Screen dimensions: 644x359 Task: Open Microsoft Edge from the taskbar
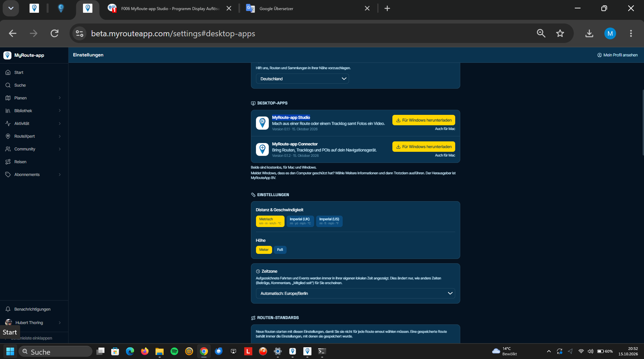point(130,351)
